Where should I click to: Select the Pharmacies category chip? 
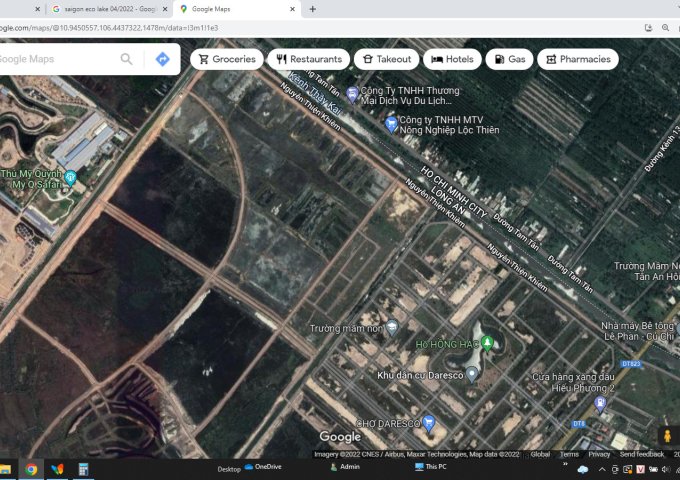coord(578,59)
